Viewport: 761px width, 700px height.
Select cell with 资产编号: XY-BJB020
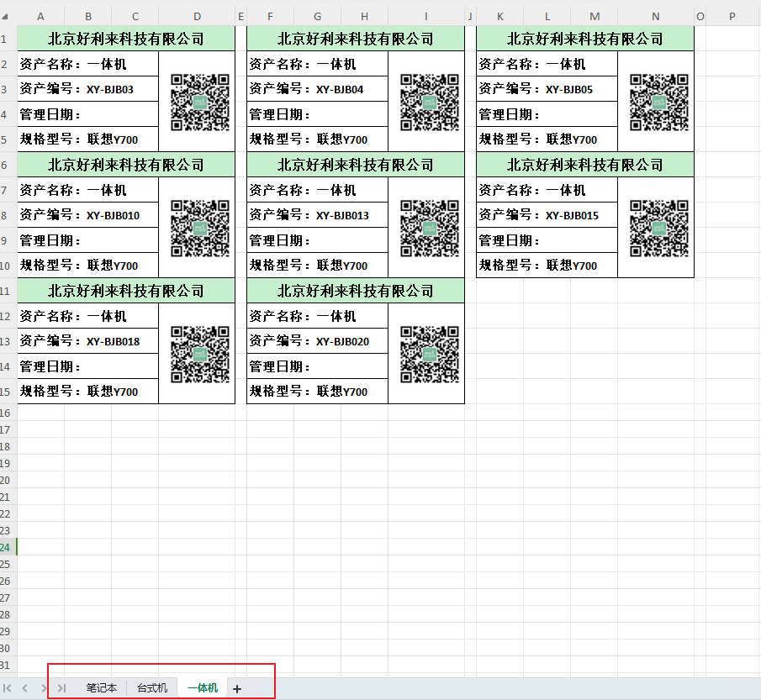(x=317, y=341)
